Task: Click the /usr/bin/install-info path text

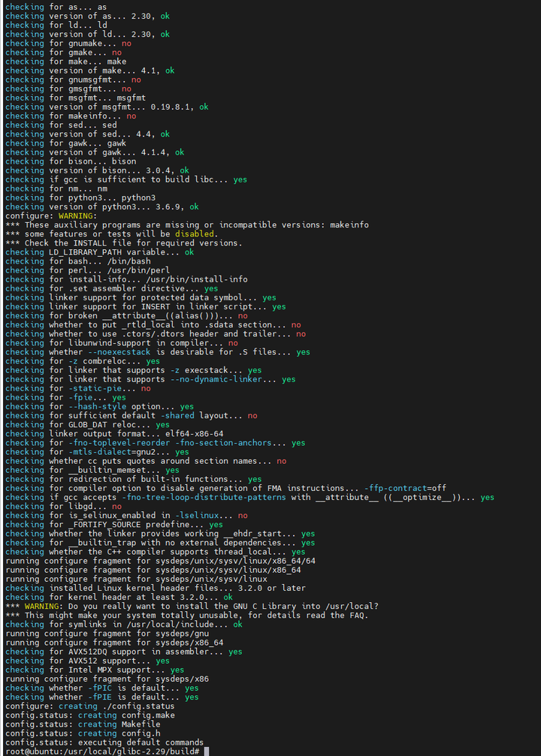Action: (x=197, y=279)
